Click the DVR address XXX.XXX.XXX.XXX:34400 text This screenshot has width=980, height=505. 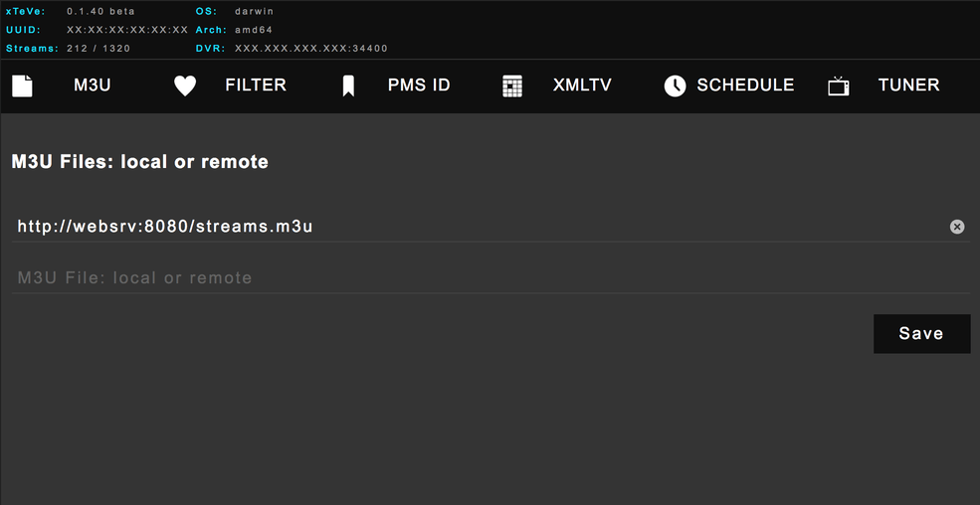310,48
